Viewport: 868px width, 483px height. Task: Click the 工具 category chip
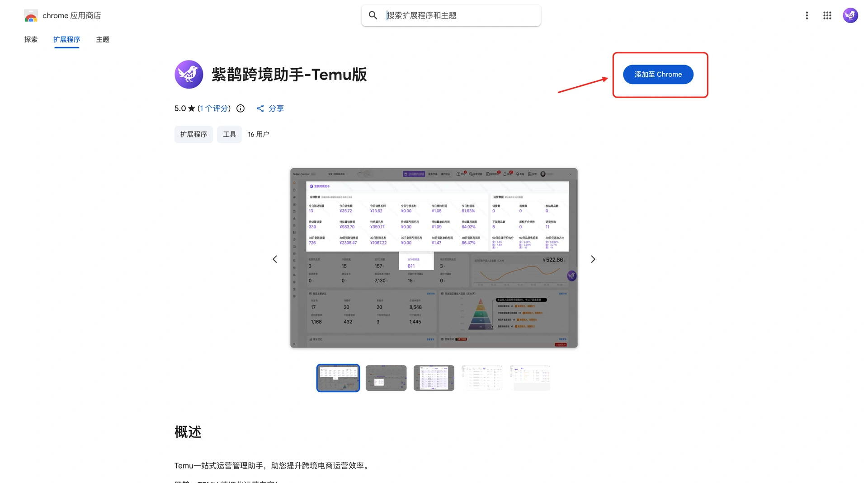point(229,135)
